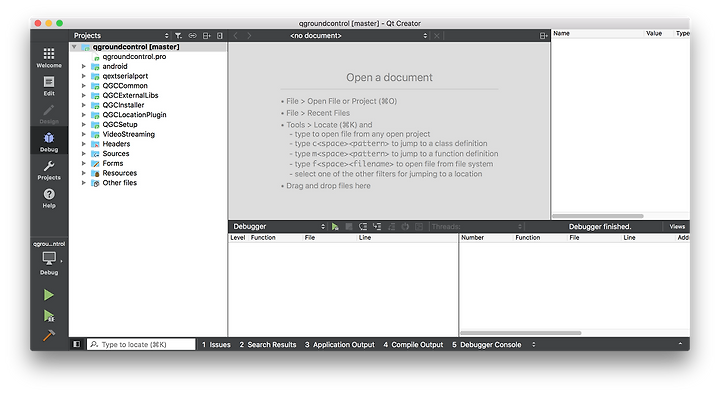Expand the VideoStreaming folder

tap(84, 134)
